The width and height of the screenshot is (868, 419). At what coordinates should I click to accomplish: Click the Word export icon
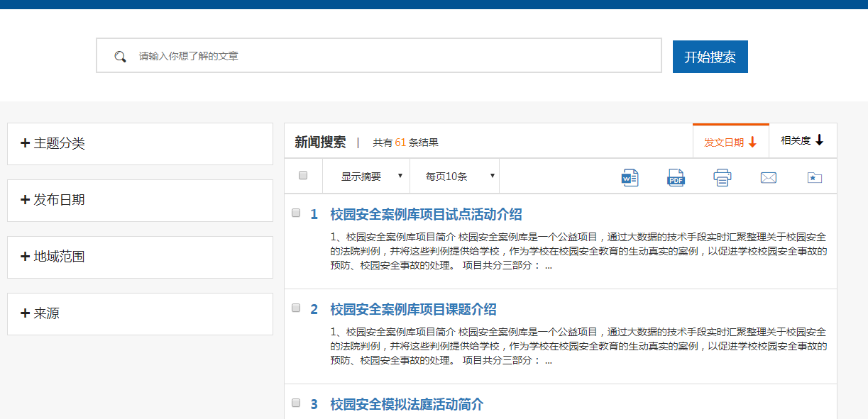pos(630,177)
